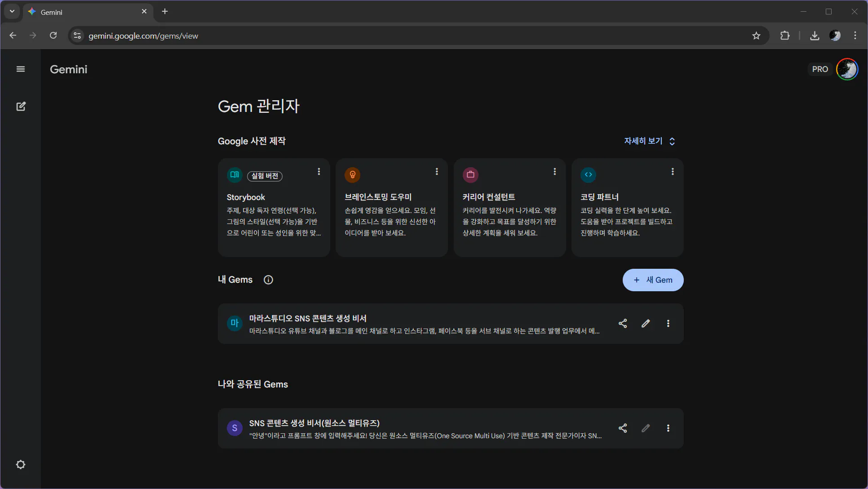The image size is (868, 489).
Task: Edit the 마라스튜디오 SNS gem with pencil
Action: tap(646, 324)
